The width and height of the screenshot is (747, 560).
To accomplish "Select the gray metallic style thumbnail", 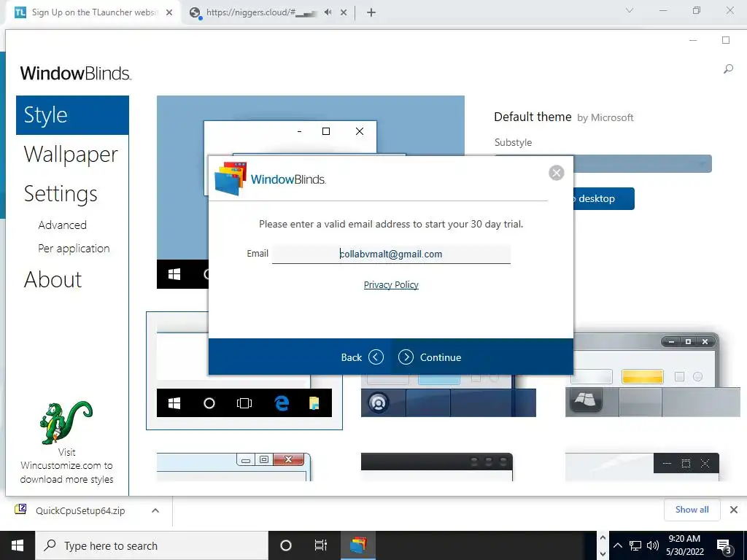I will point(653,376).
